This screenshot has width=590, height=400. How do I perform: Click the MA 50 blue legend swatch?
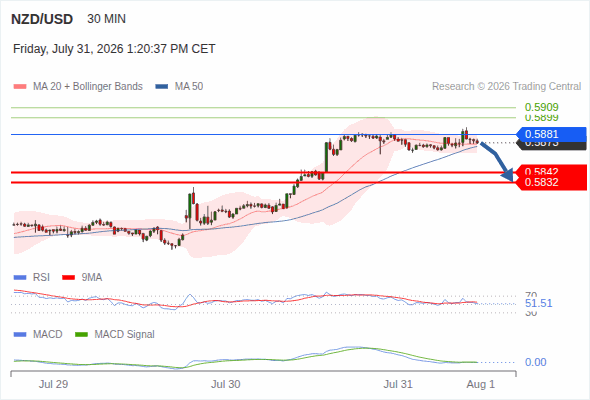coord(162,87)
